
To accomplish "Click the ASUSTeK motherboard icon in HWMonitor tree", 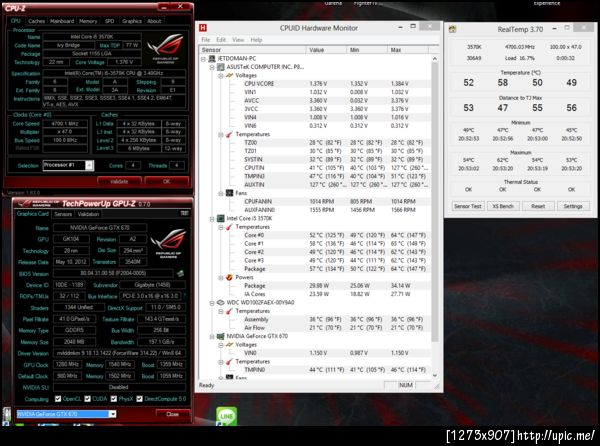I will coord(220,67).
